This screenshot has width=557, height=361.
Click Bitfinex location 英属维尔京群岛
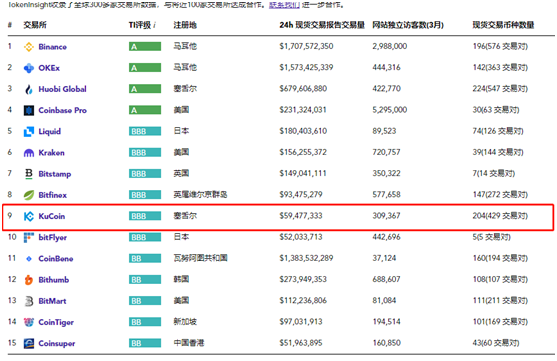coord(200,194)
